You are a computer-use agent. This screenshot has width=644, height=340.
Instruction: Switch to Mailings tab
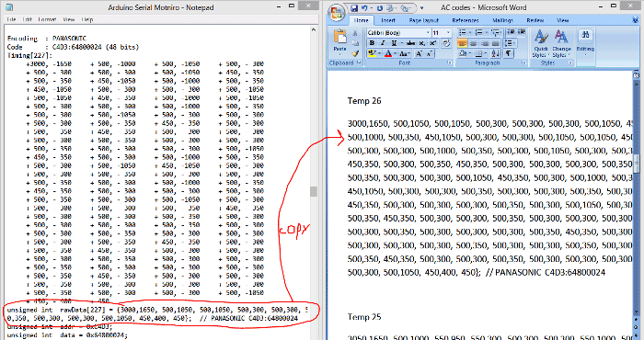(502, 20)
